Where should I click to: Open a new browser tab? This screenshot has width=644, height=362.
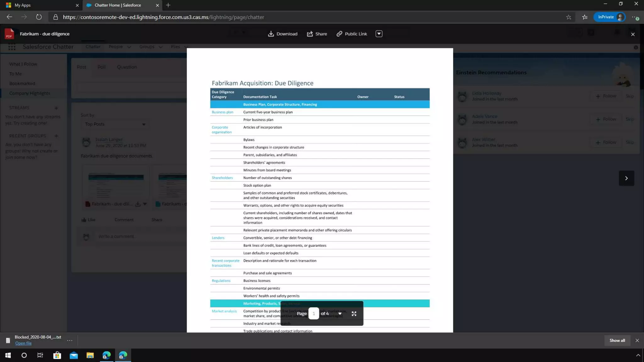tap(168, 5)
